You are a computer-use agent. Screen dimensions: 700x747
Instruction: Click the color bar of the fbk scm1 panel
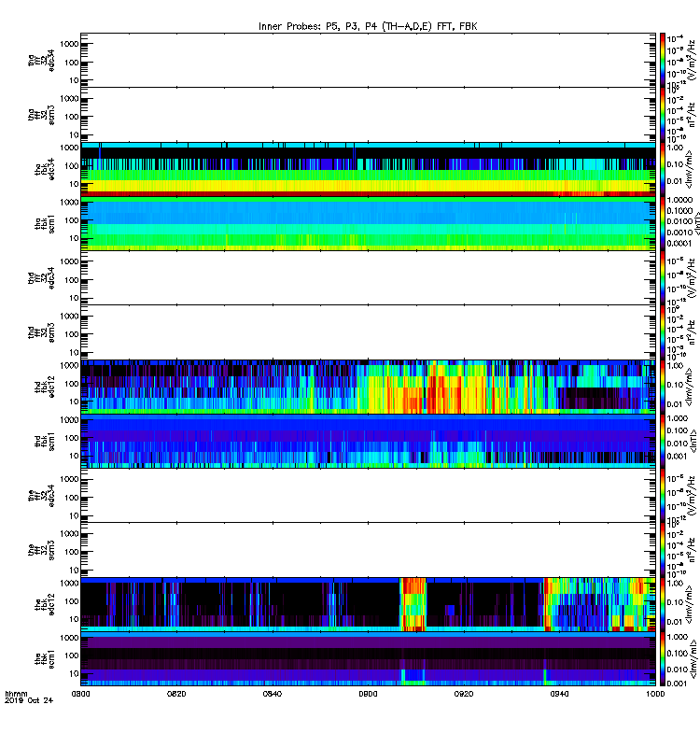pyautogui.click(x=662, y=659)
